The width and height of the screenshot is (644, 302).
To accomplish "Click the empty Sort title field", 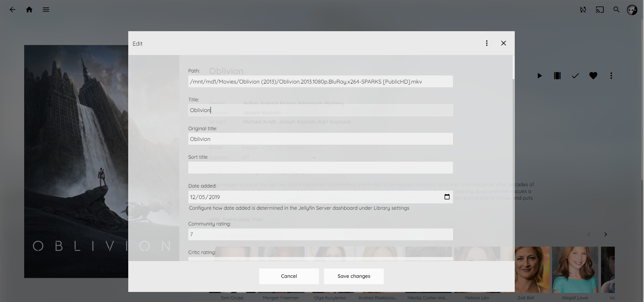I will coord(320,168).
